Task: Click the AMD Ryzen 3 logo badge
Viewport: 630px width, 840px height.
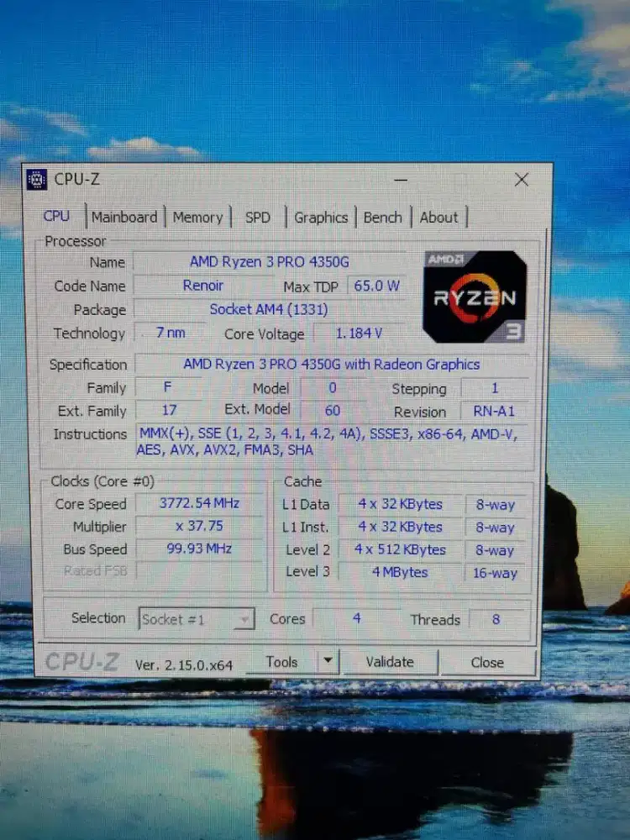Action: 475,297
